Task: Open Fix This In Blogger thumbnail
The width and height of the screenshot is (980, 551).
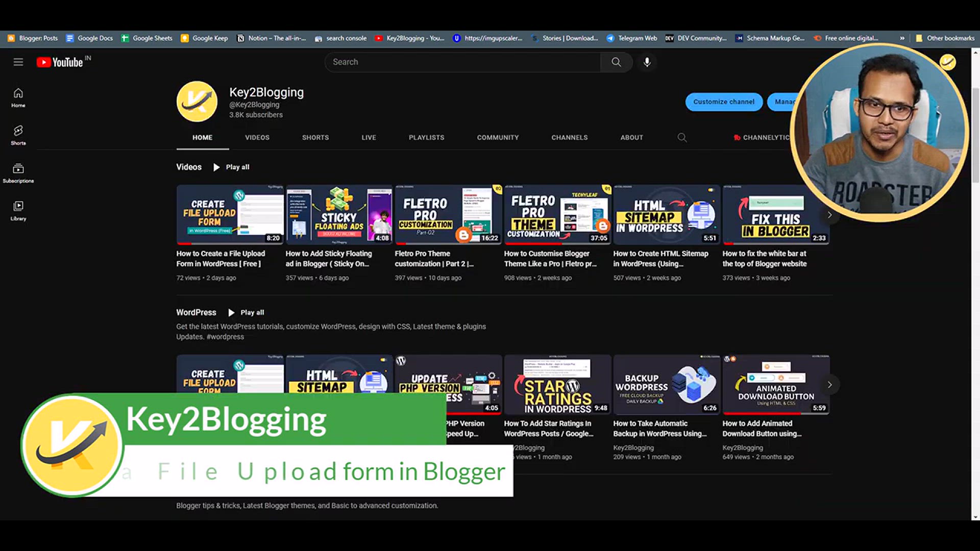Action: tap(776, 215)
